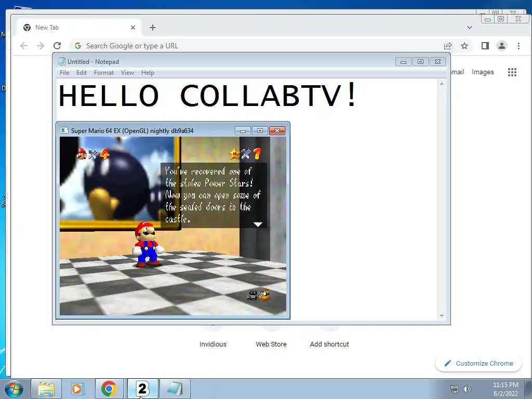Open the Web Store shortcut
This screenshot has width=532, height=399.
click(x=271, y=344)
